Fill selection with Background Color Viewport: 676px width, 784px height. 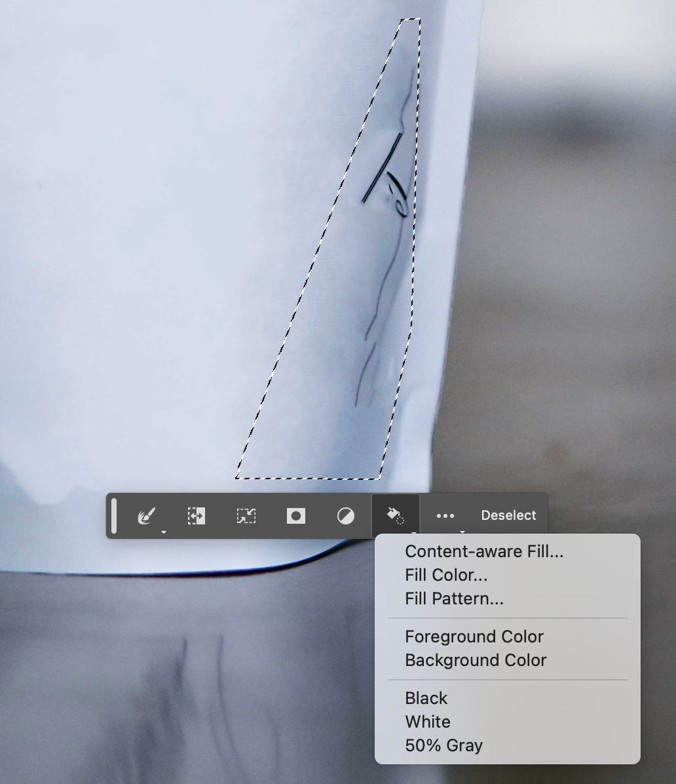[476, 660]
